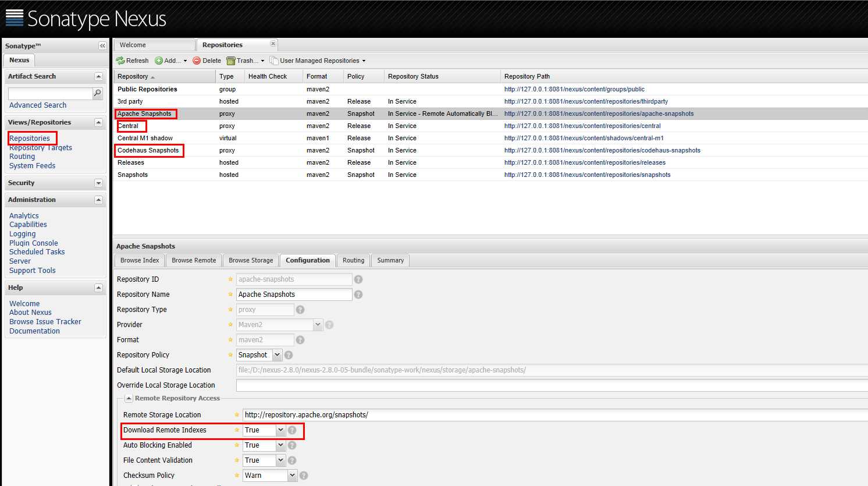868x486 pixels.
Task: Open the thirdparty repository path link
Action: [x=586, y=101]
